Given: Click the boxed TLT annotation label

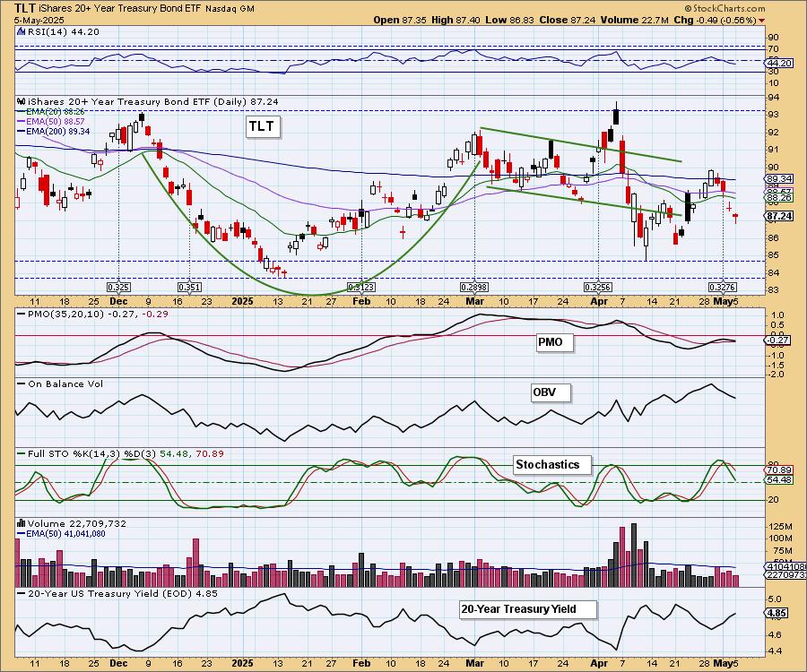Looking at the screenshot, I should click(263, 126).
